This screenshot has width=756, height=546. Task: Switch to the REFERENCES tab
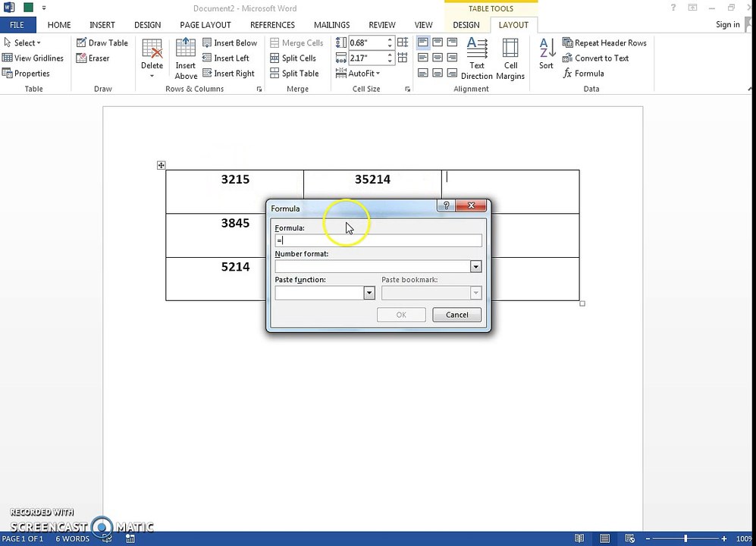(272, 25)
